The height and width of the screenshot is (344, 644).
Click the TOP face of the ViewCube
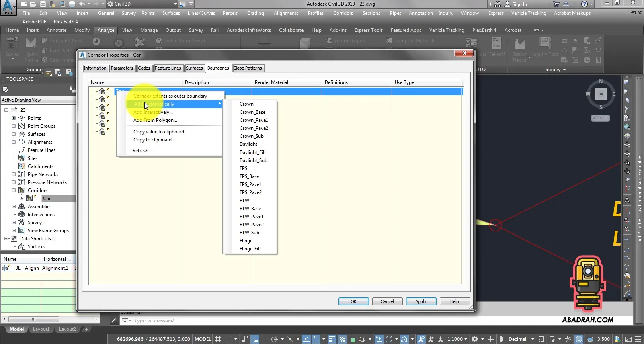coord(601,94)
